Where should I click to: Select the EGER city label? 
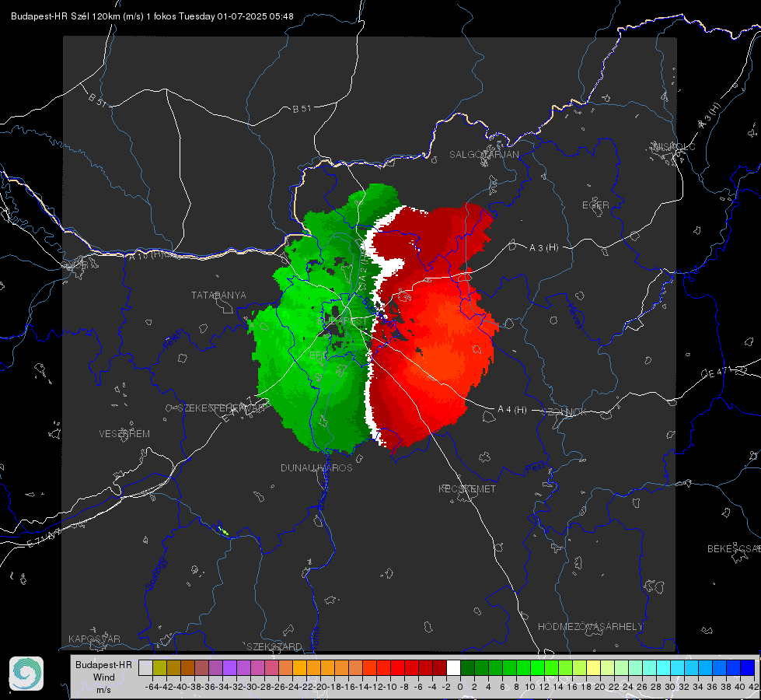tap(595, 205)
